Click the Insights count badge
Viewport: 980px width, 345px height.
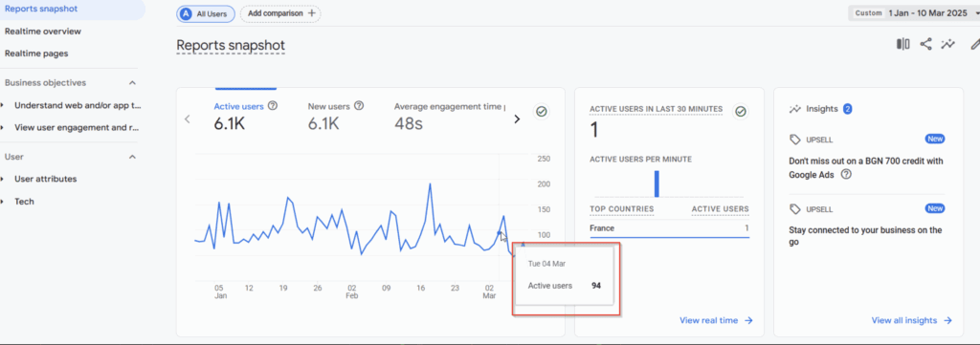pyautogui.click(x=848, y=109)
